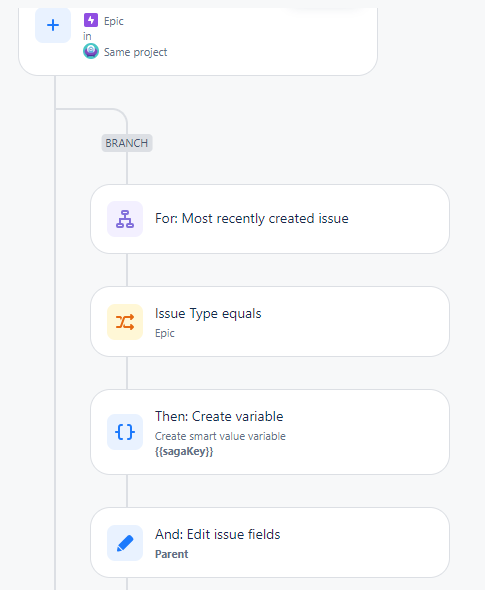Click the Parent field label

click(172, 554)
